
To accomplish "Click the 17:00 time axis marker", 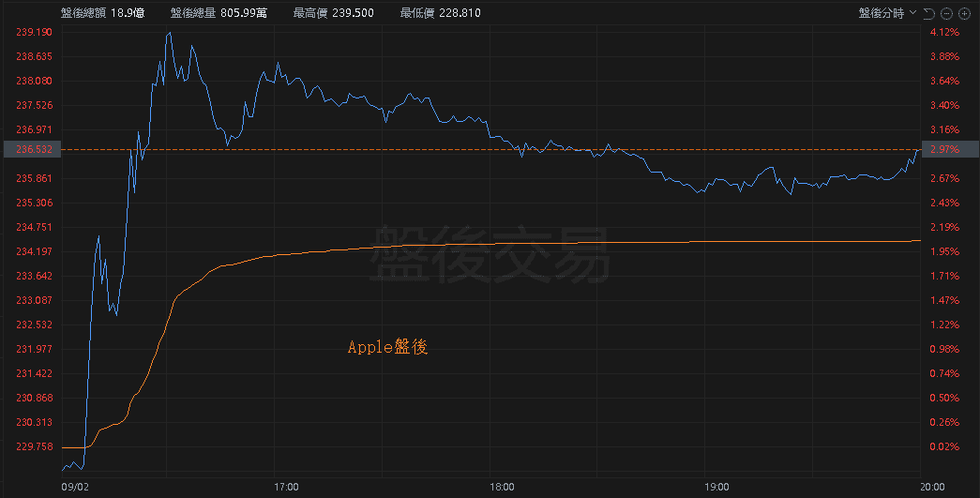I will [286, 487].
